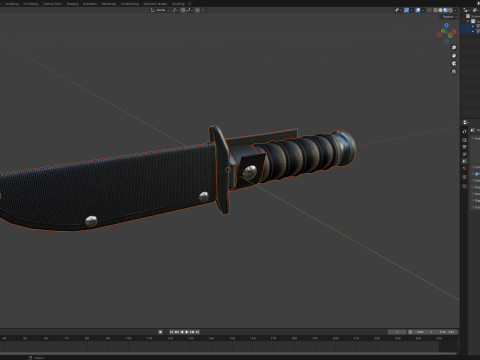Open properties editor type dropdown

pyautogui.click(x=465, y=122)
